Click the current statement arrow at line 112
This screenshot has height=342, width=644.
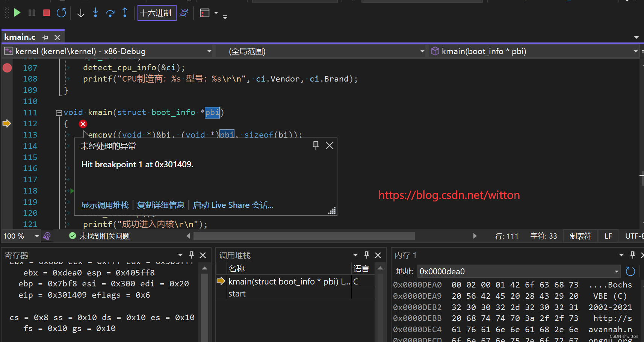click(x=7, y=123)
